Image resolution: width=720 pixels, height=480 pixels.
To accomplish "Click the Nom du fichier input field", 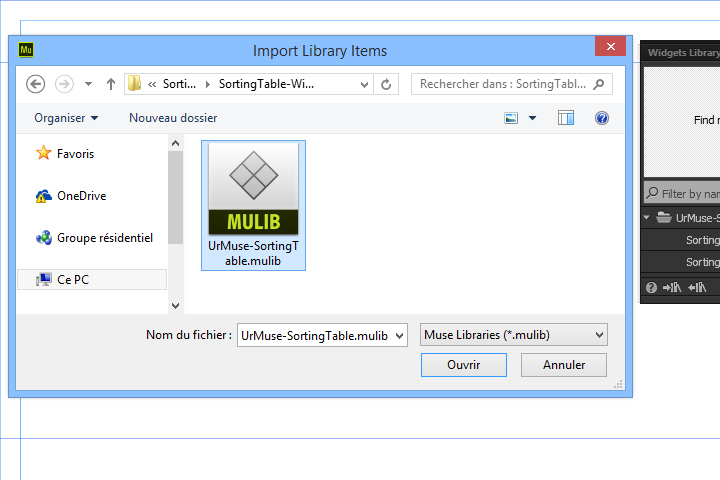I will 316,335.
